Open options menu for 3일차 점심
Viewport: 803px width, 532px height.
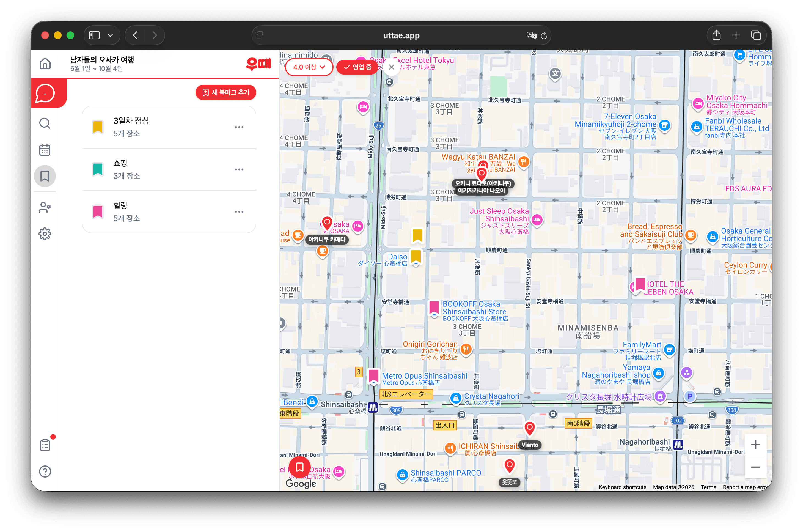pyautogui.click(x=239, y=127)
